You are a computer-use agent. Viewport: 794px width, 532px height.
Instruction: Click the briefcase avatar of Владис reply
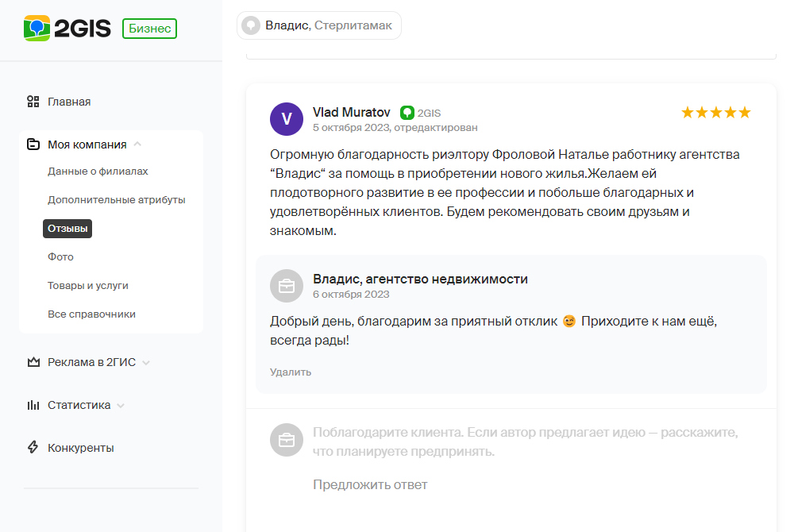tap(287, 286)
